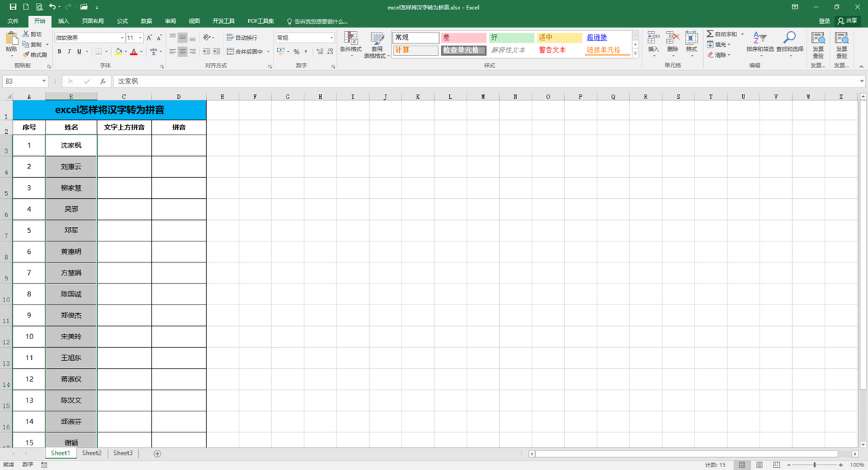This screenshot has width=868, height=470.
Task: Switch to the Sheet2 worksheet tab
Action: coord(92,453)
